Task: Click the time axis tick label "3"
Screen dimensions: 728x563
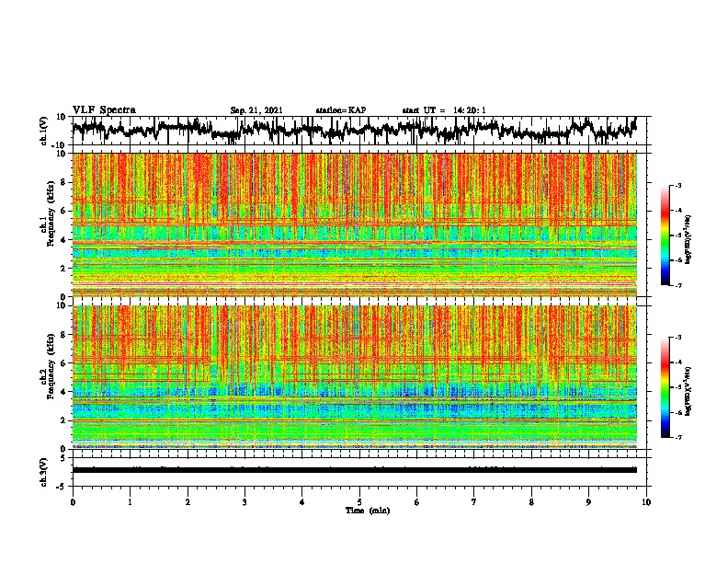Action: click(x=245, y=501)
